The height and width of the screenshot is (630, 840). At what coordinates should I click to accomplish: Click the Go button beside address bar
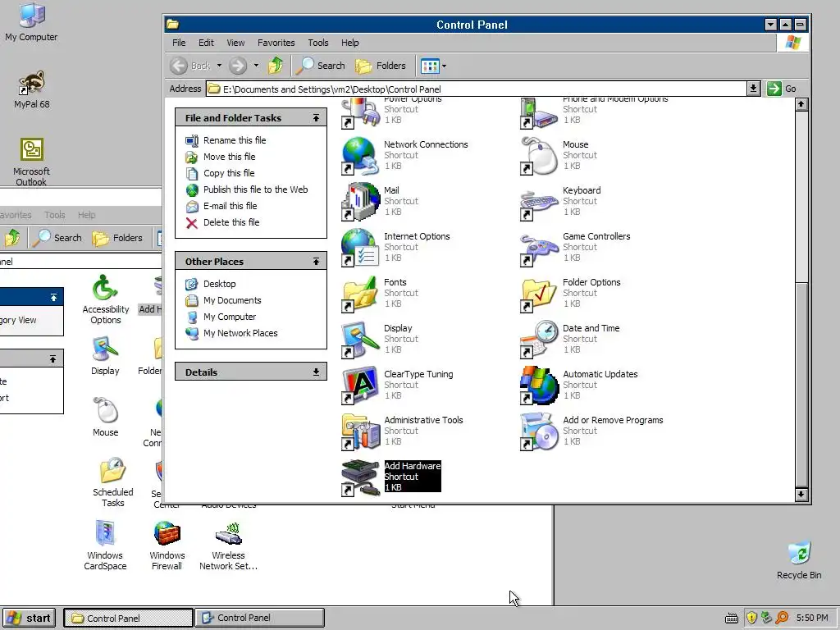point(782,89)
